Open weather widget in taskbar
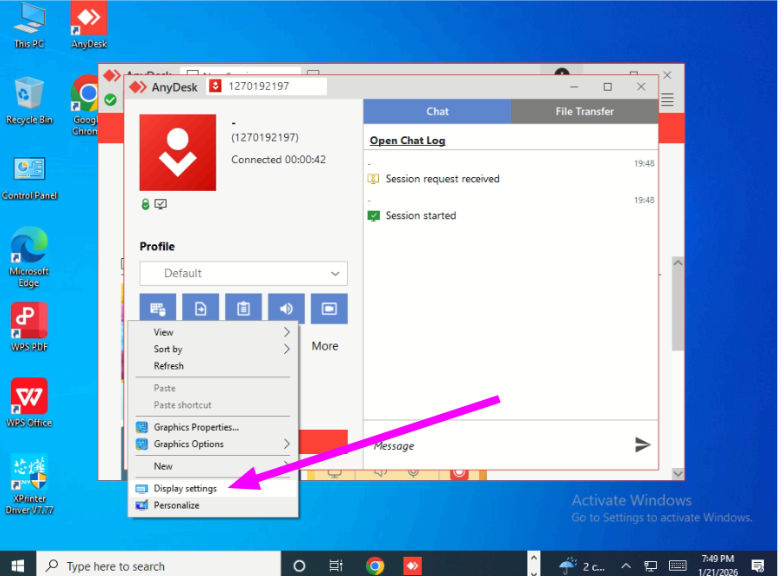Image resolution: width=781 pixels, height=576 pixels. click(581, 566)
